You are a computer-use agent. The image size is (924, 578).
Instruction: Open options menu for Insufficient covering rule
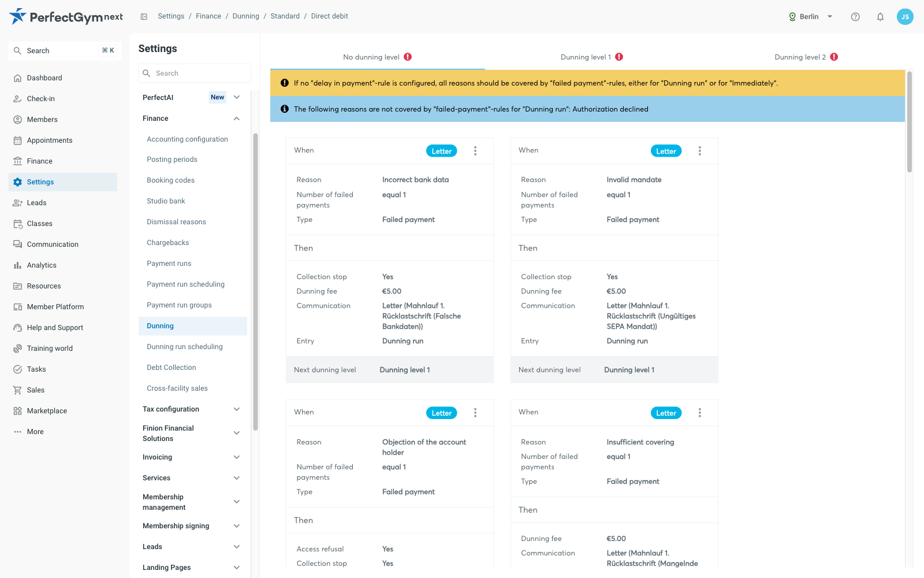pos(699,413)
